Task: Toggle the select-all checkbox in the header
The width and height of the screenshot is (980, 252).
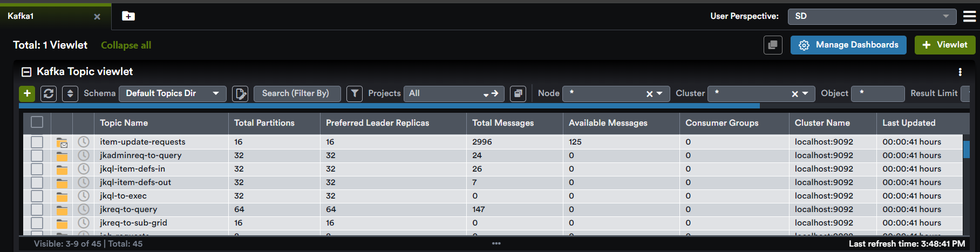Action: [x=37, y=122]
